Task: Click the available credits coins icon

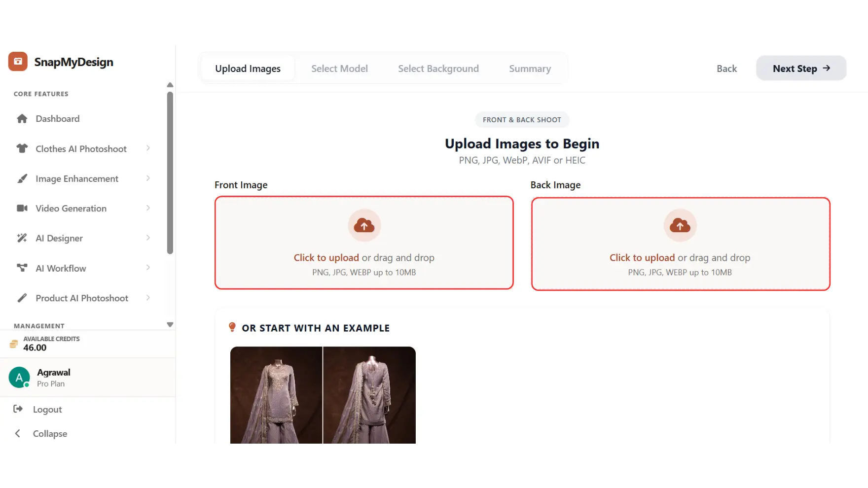Action: (14, 344)
